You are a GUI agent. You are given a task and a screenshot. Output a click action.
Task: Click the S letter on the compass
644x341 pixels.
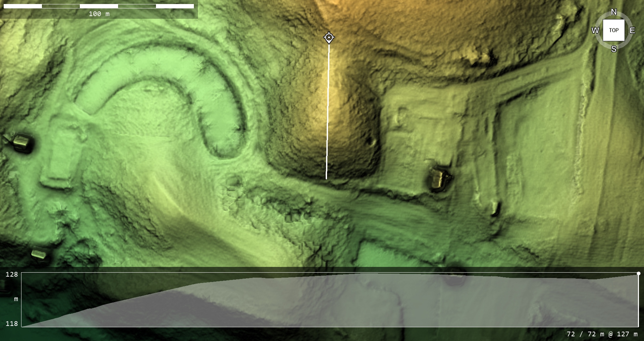[x=614, y=49]
